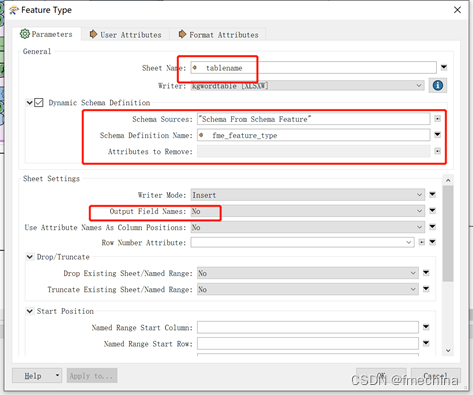Viewport: 473px width, 395px height.
Task: Open the Help button dropdown arrow
Action: pyautogui.click(x=57, y=376)
